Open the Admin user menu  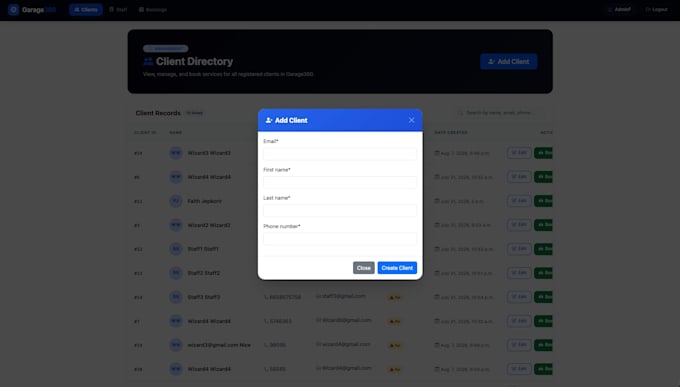coord(619,10)
